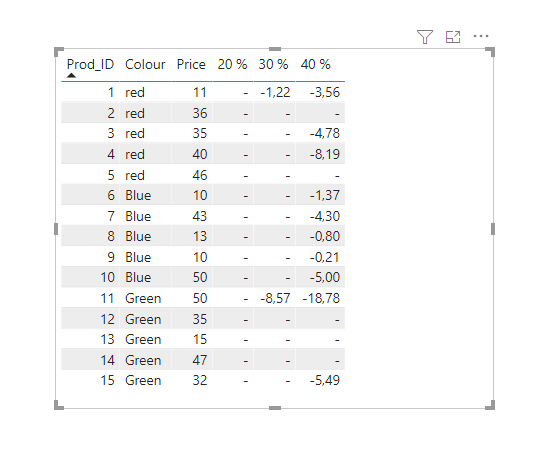Viewport: 558px width, 450px height.
Task: Click the bottom-middle visual resize handle
Action: point(275,408)
